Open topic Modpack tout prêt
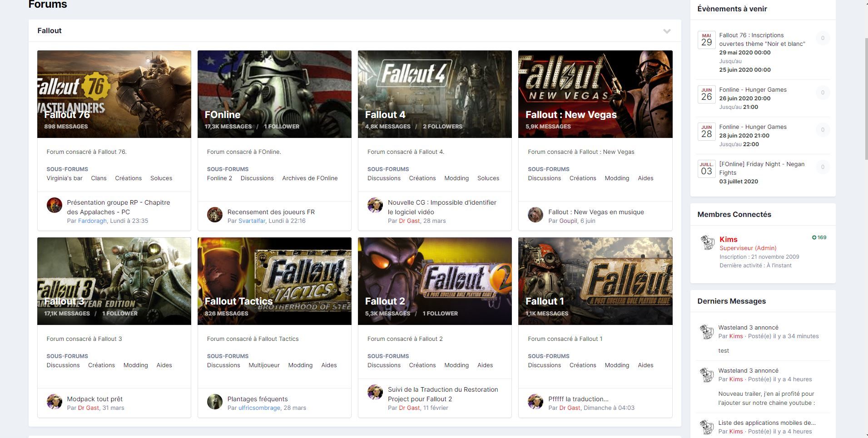Image resolution: width=868 pixels, height=438 pixels. [95, 399]
